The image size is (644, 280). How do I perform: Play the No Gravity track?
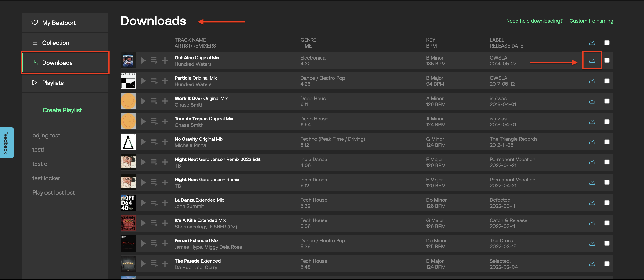[x=143, y=142]
